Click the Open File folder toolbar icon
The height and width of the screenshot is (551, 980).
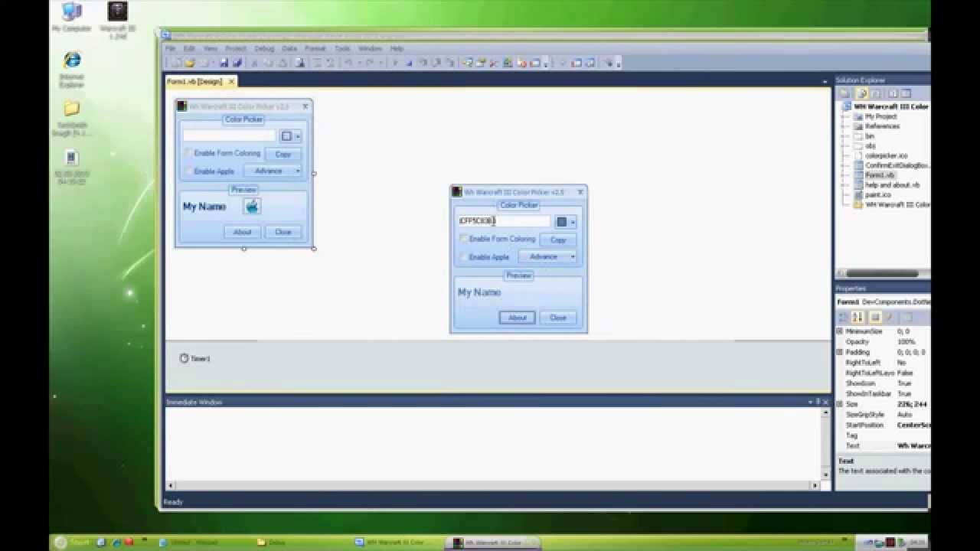190,63
